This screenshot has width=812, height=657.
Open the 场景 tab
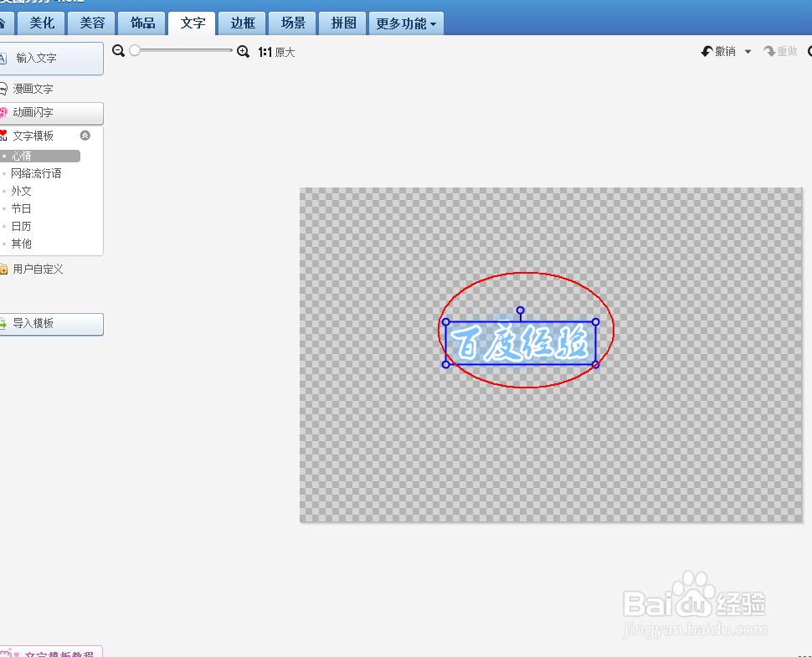pos(293,23)
